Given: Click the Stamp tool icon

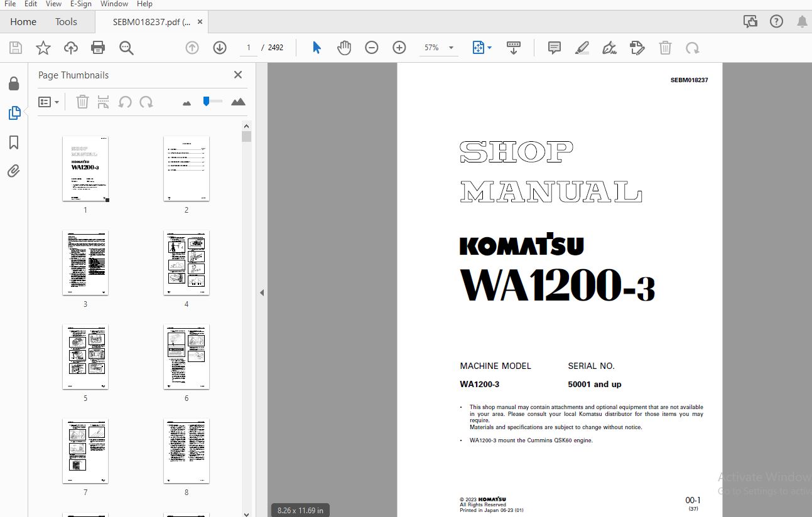Looking at the screenshot, I should pyautogui.click(x=637, y=48).
